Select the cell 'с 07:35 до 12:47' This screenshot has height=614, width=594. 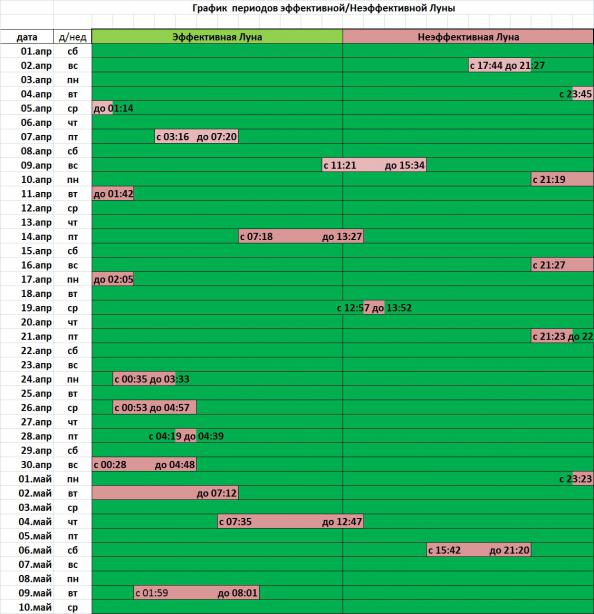tap(290, 522)
